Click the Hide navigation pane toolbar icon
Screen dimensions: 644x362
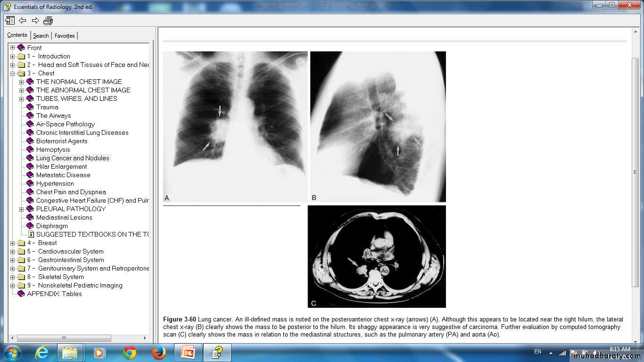[10, 20]
